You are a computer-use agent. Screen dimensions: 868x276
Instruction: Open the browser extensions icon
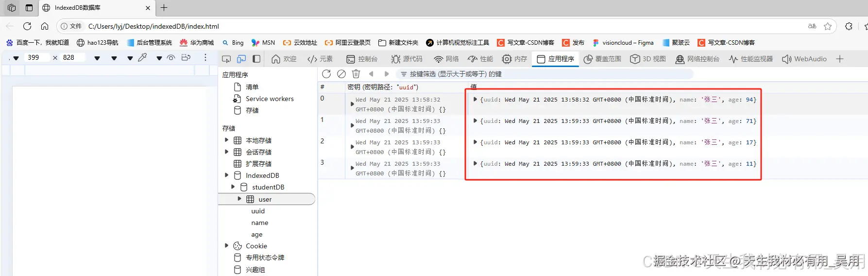[849, 26]
